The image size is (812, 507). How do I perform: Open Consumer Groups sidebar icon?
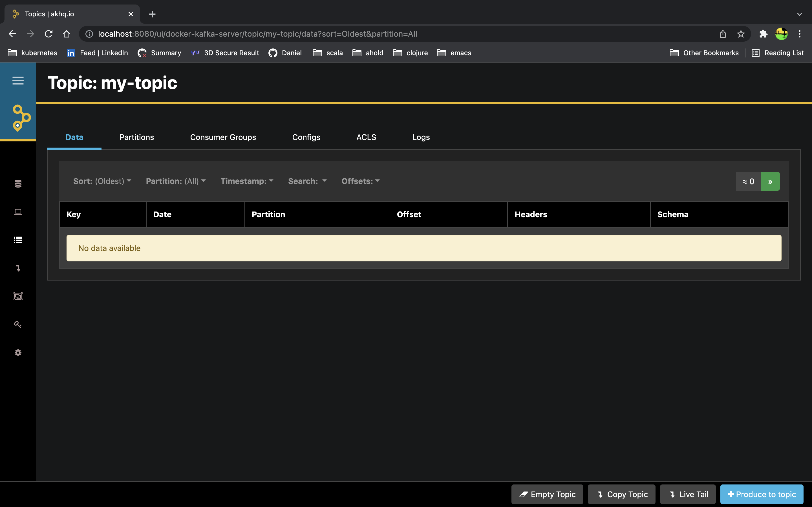(x=18, y=296)
